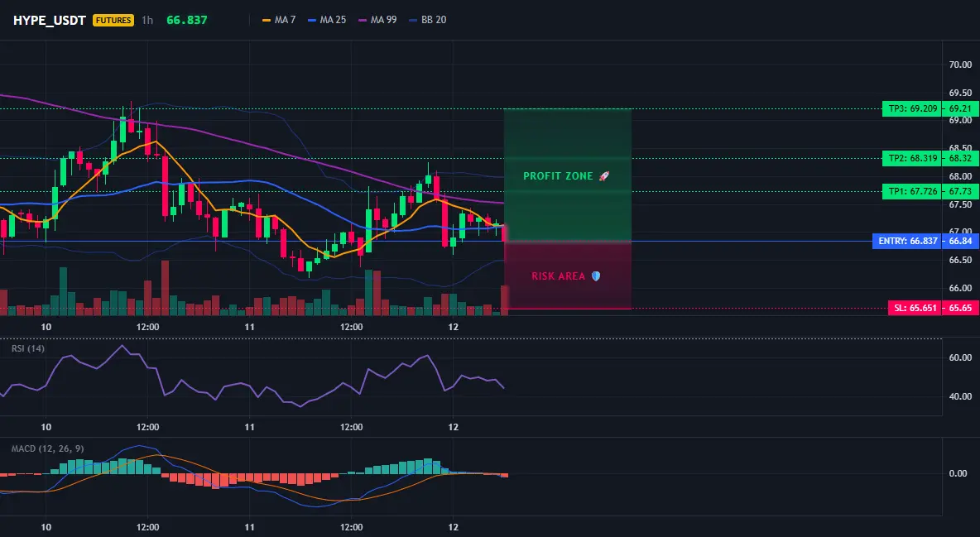Toggle the BB 20 legend item
The image size is (980, 537).
pyautogui.click(x=427, y=20)
